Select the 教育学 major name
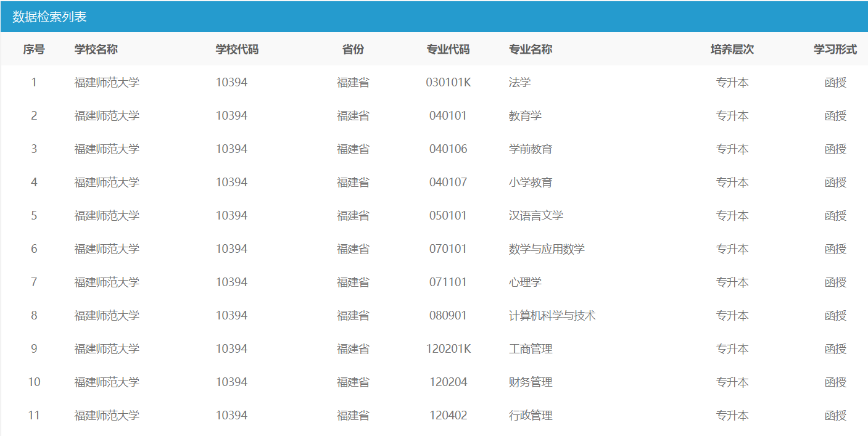868x436 pixels. (x=526, y=116)
